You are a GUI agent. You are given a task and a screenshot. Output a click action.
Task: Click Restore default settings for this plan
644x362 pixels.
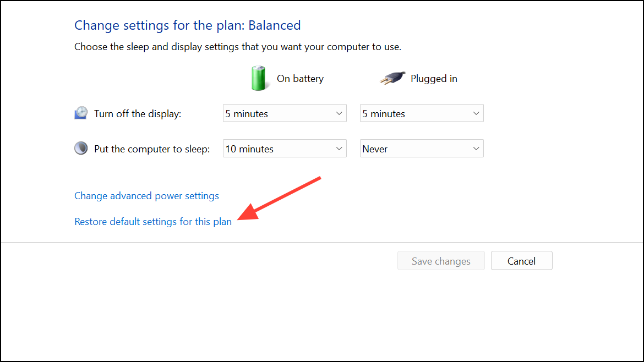[x=153, y=222]
